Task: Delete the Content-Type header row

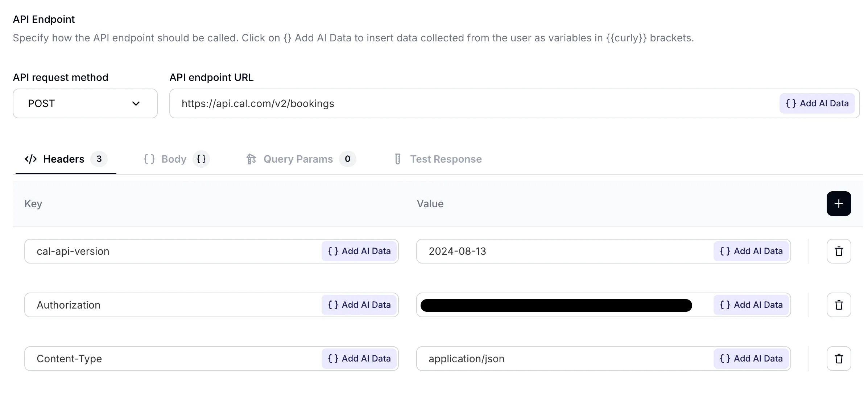Action: click(838, 359)
